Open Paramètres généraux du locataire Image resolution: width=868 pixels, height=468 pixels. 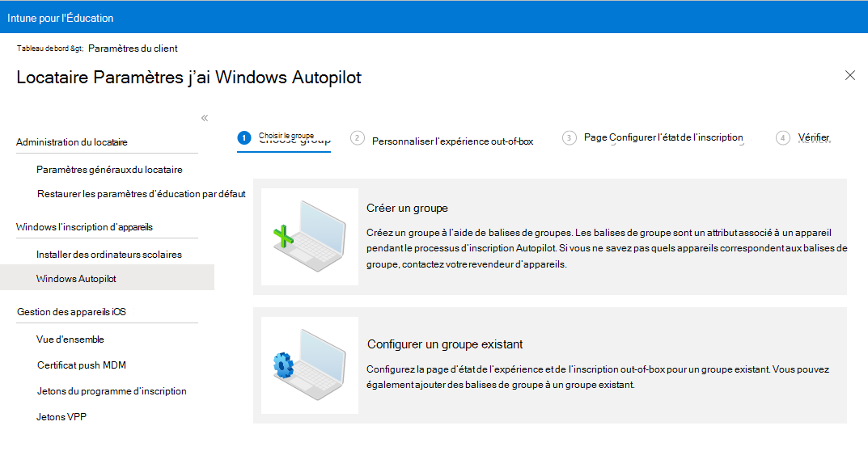click(109, 170)
